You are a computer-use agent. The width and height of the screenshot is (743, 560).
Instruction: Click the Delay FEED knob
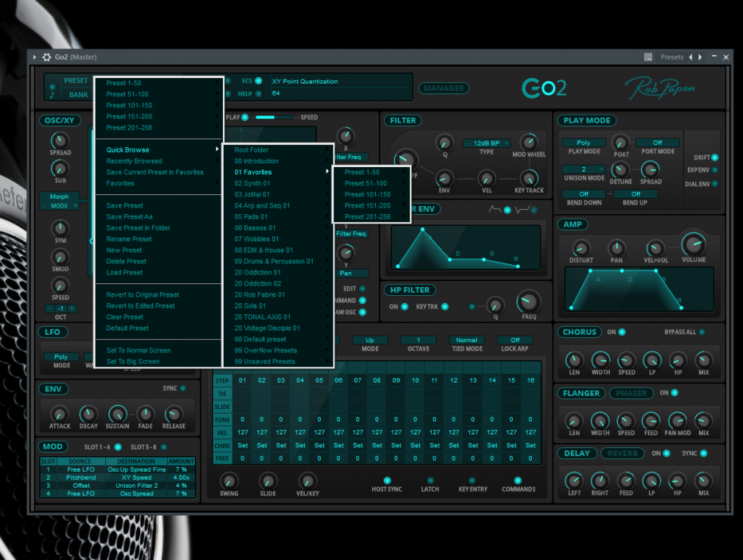click(626, 481)
